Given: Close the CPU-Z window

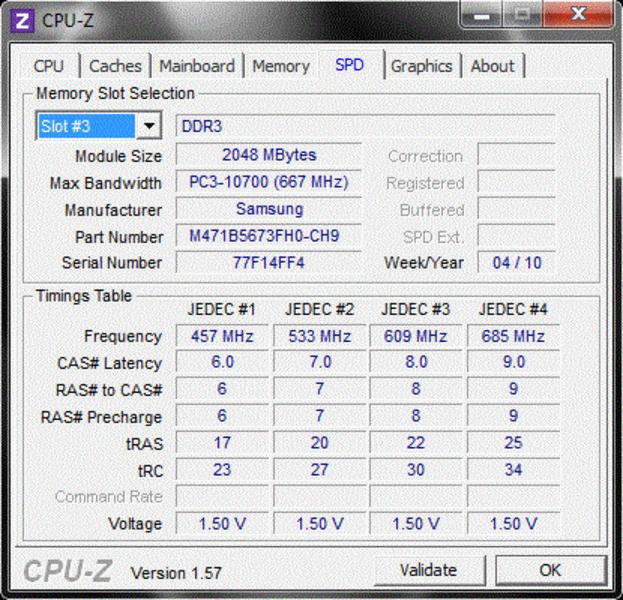Looking at the screenshot, I should pos(578,14).
